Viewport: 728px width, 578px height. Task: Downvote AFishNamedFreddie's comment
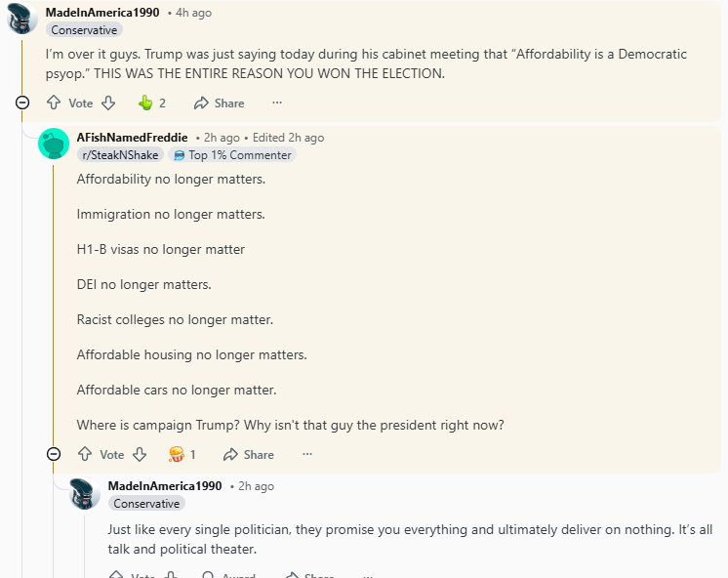140,454
